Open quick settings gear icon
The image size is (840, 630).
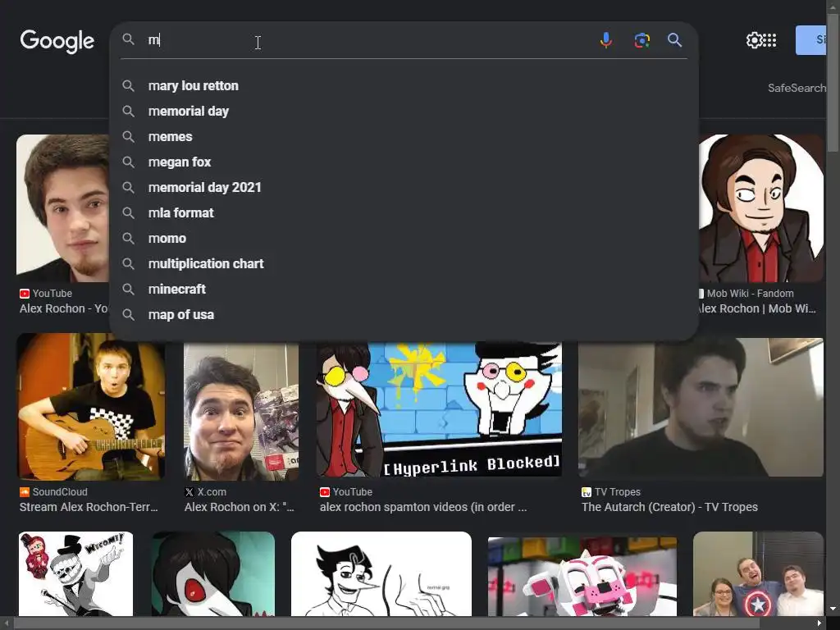(753, 40)
